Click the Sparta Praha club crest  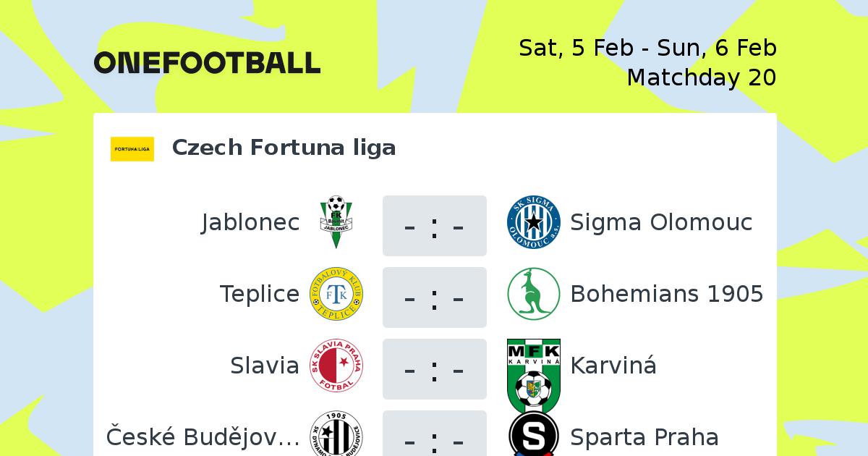534,433
